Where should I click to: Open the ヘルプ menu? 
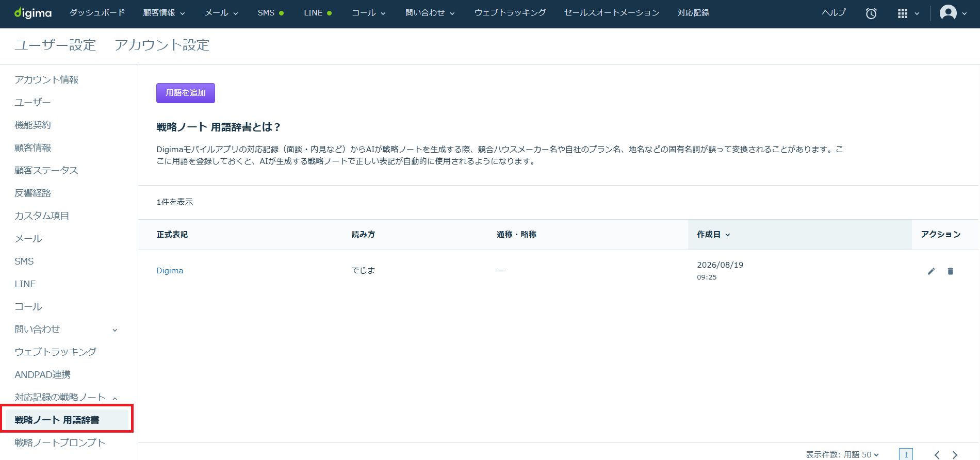[x=834, y=13]
